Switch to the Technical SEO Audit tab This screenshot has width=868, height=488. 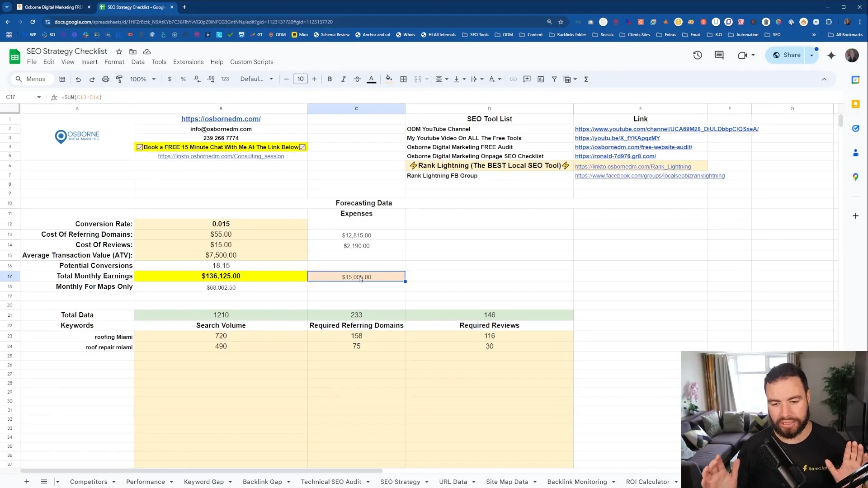[331, 482]
